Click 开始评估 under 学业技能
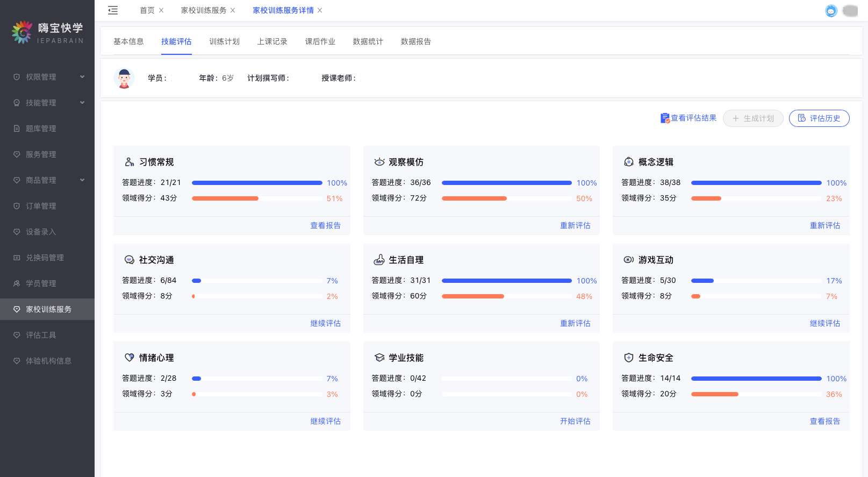Viewport: 868px width, 477px height. pos(575,421)
